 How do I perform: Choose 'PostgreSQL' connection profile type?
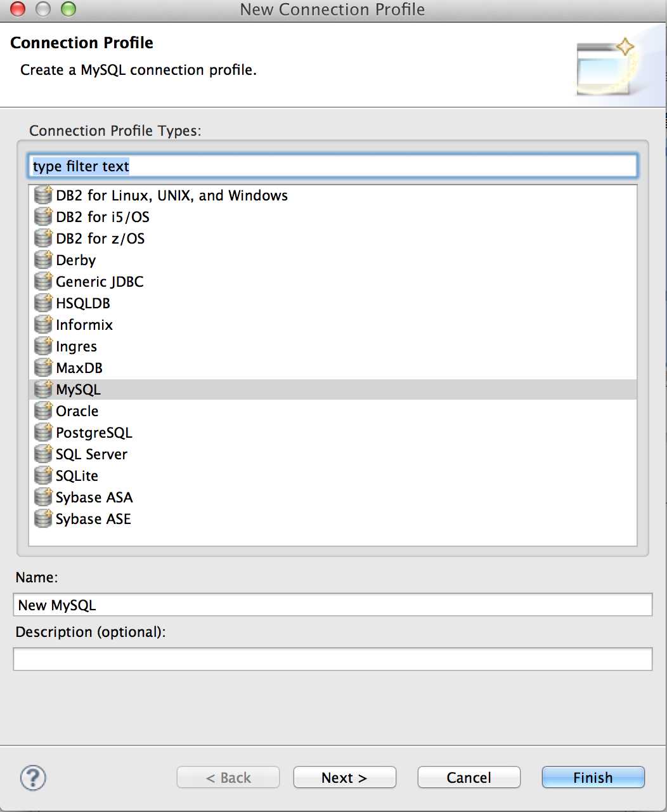94,433
